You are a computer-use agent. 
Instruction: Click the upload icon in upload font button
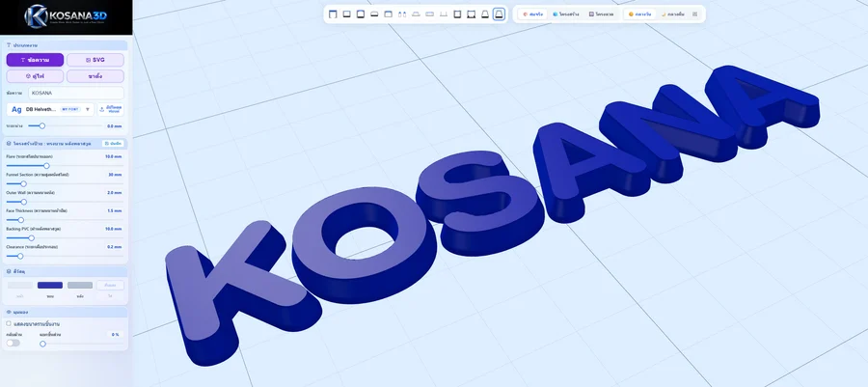pyautogui.click(x=102, y=110)
